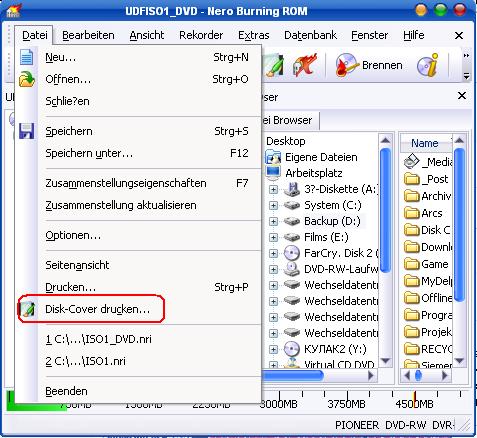This screenshot has width=477, height=438.
Task: Click the 4500MB capacity marker
Action: pos(414,404)
